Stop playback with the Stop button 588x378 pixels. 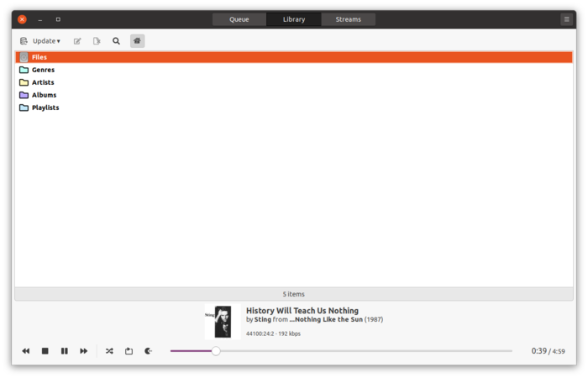[x=45, y=351]
